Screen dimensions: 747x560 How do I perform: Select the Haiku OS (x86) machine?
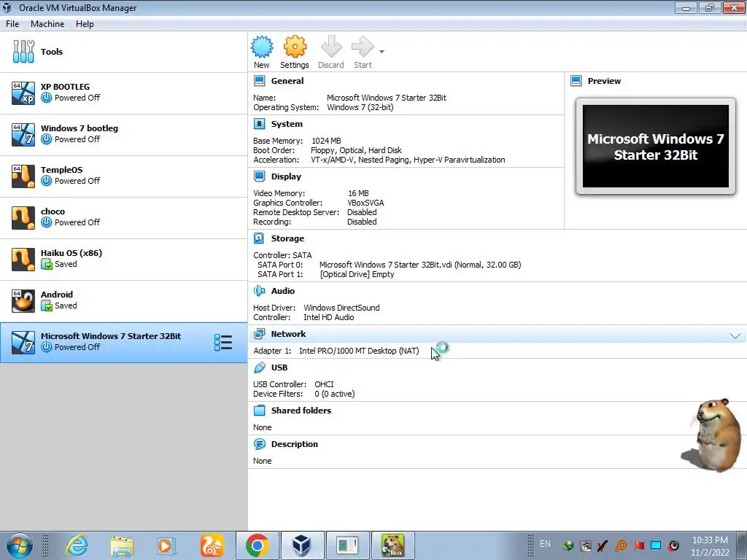pos(123,259)
